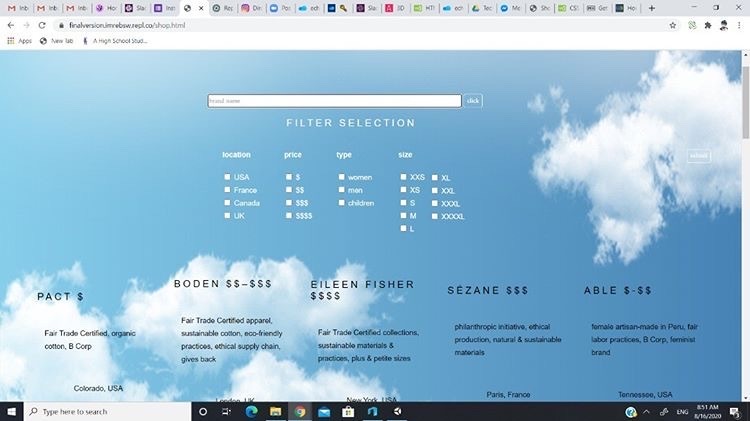Switch to the 'Get' browser tab
The width and height of the screenshot is (750, 421).
tap(597, 8)
